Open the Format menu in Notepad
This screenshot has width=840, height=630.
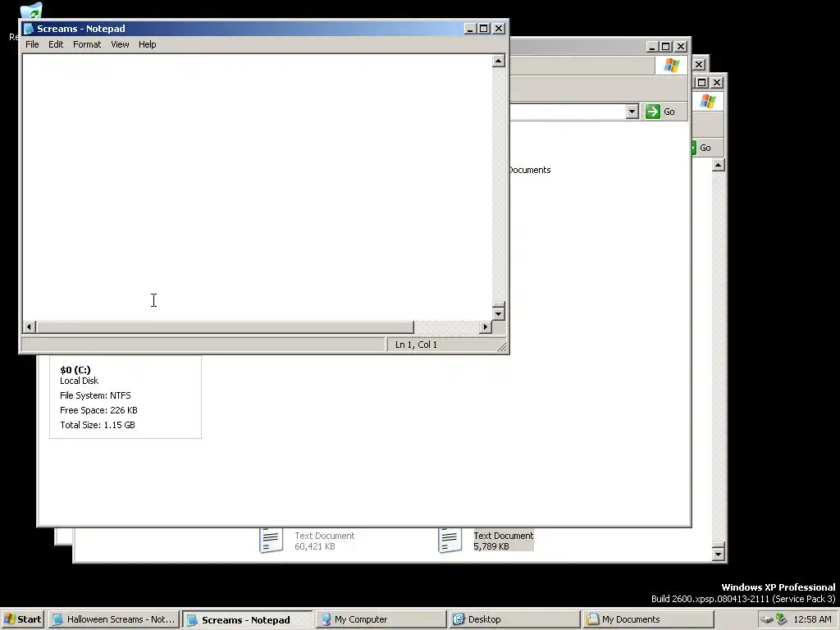click(87, 44)
